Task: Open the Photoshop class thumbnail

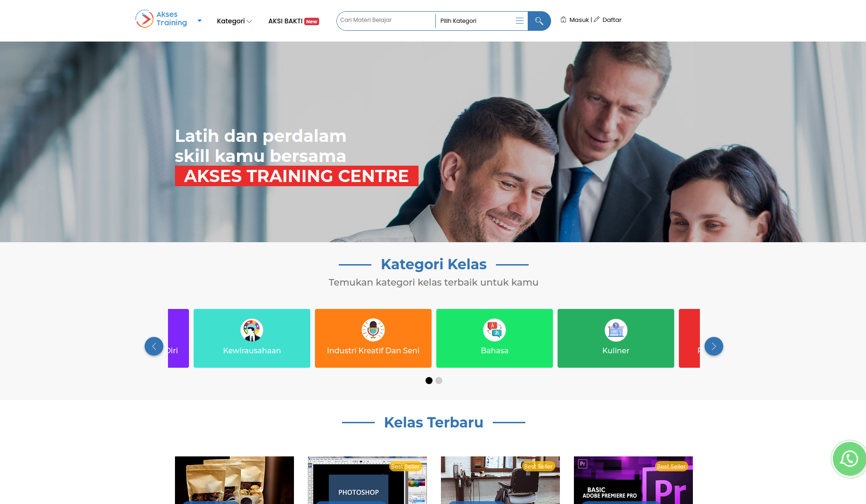Action: tap(367, 480)
